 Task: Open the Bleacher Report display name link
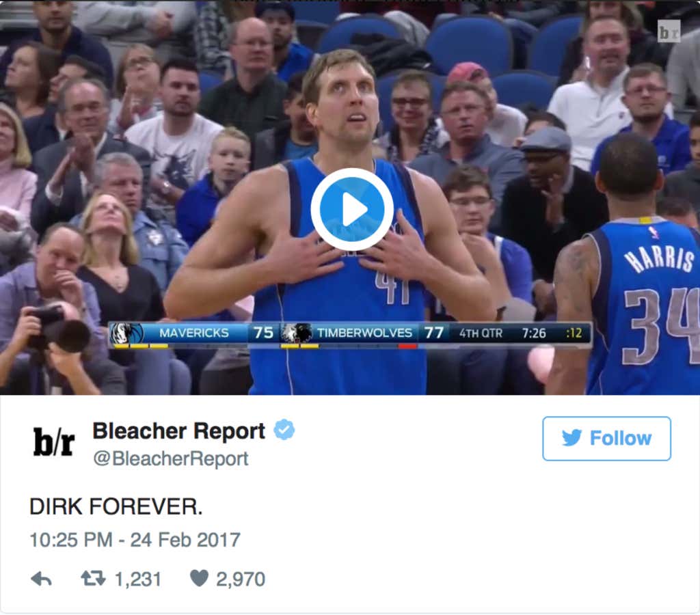(178, 431)
